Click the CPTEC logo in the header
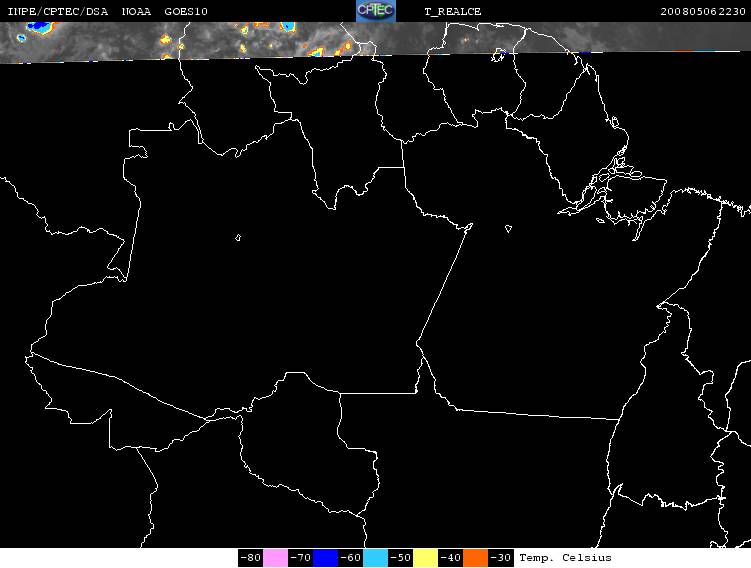 pos(376,11)
